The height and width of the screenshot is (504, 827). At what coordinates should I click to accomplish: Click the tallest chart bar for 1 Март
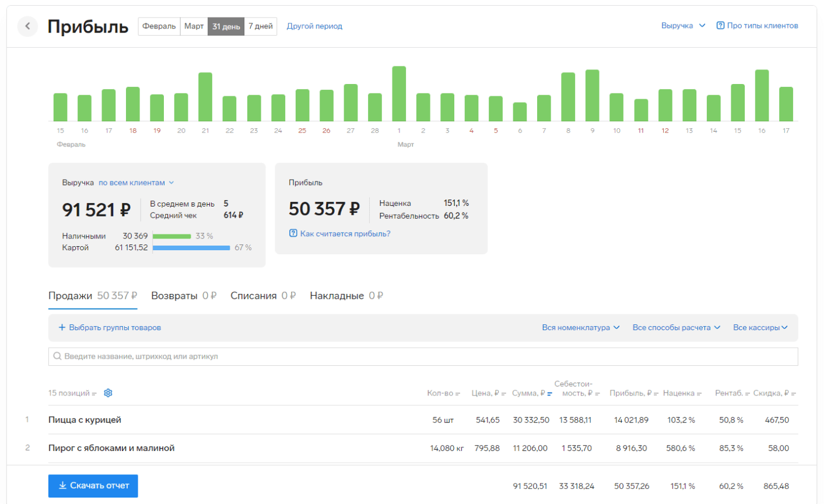pos(399,93)
